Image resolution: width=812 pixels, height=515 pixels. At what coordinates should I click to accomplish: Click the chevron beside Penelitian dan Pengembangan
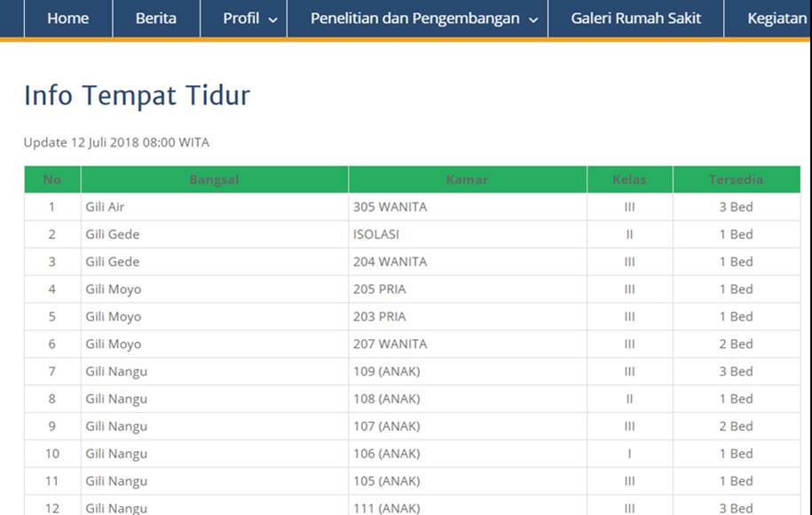532,20
